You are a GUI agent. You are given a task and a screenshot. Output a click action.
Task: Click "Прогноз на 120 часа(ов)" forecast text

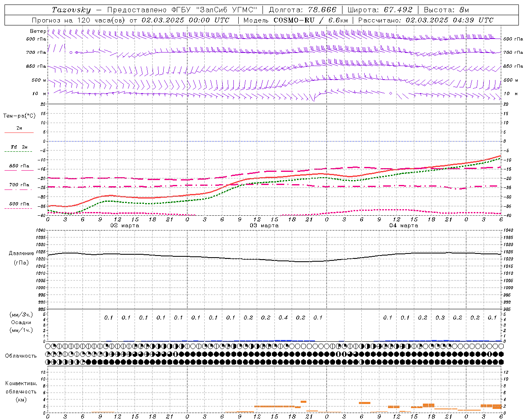point(79,20)
